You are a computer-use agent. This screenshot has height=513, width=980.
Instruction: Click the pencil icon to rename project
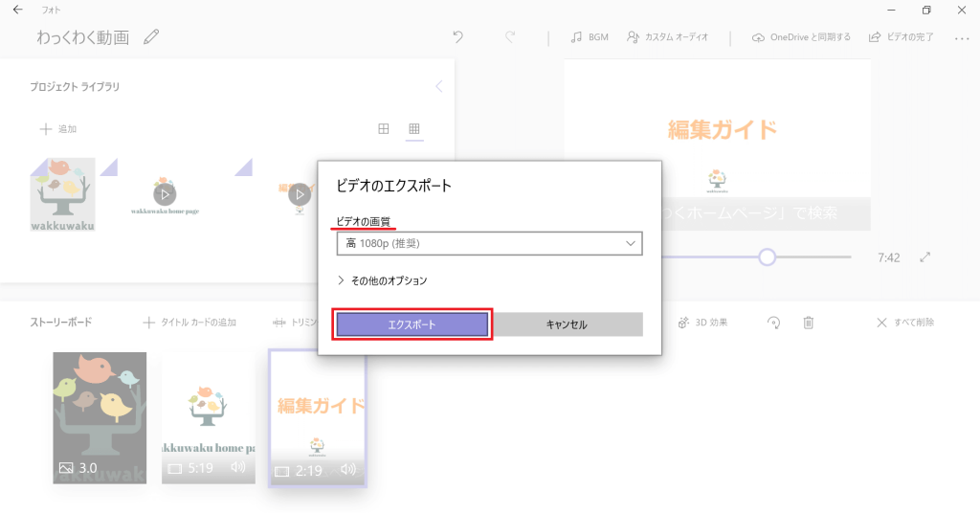151,37
